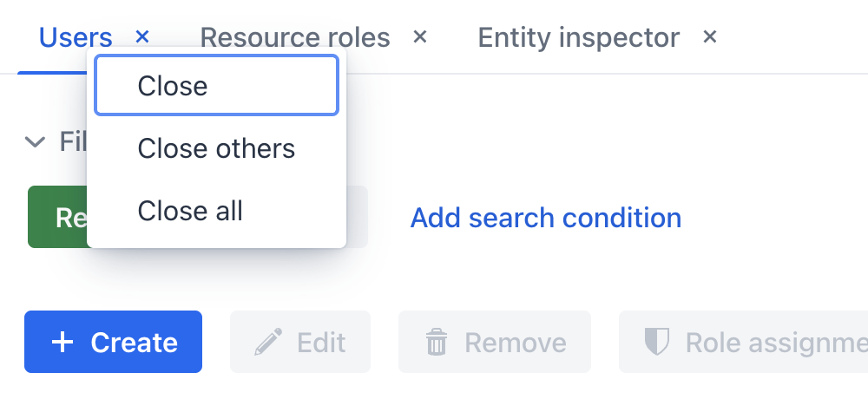Click the Edit button label
The image size is (868, 399).
point(321,343)
